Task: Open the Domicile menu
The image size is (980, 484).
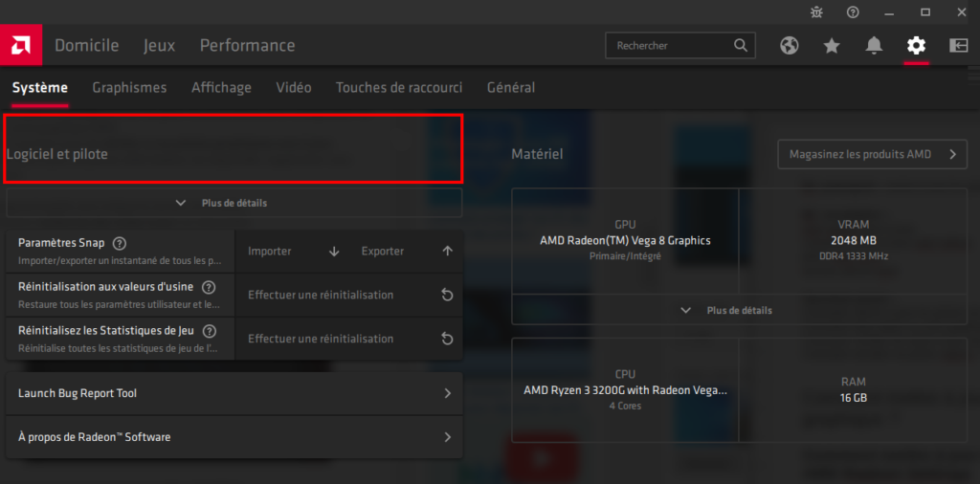Action: pyautogui.click(x=87, y=46)
